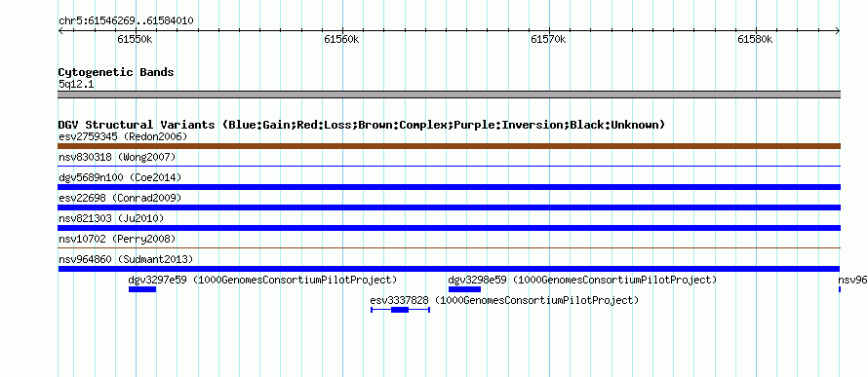Click the esv2759345 Redon2006 brown variant bar

(449, 146)
